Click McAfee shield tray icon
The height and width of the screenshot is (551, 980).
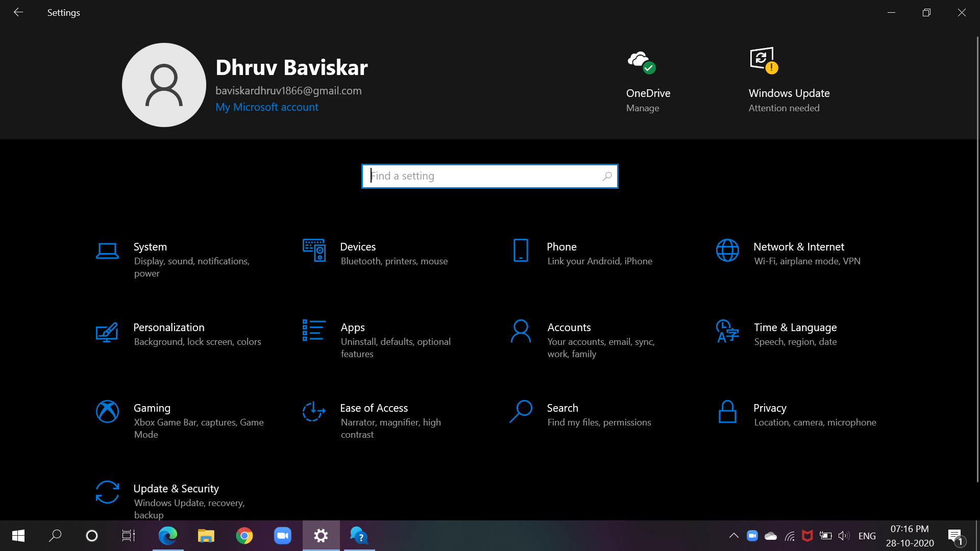click(x=807, y=536)
